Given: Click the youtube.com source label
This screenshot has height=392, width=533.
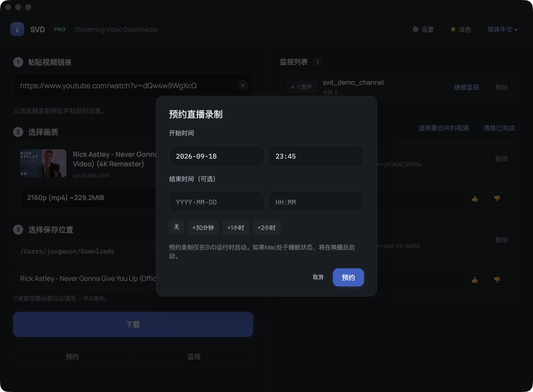Looking at the screenshot, I should 91,175.
